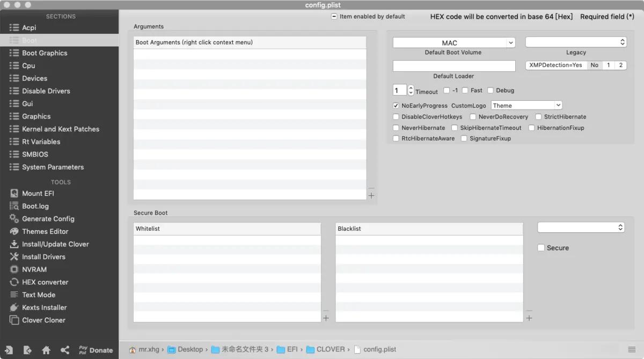Viewport: 644px width, 359px height.
Task: Click the home icon in the bottom toolbar
Action: click(46, 349)
